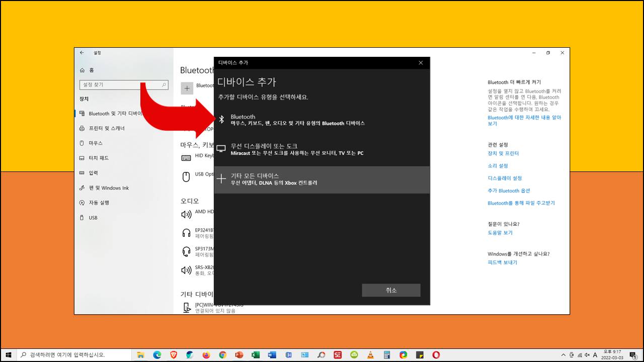644x362 pixels.
Task: Select the Bluetooth device type option
Action: (322, 120)
